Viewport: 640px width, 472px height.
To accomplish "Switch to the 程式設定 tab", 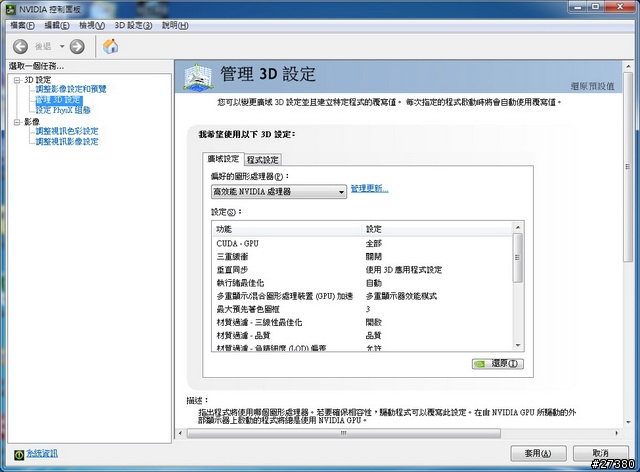I will click(x=262, y=160).
